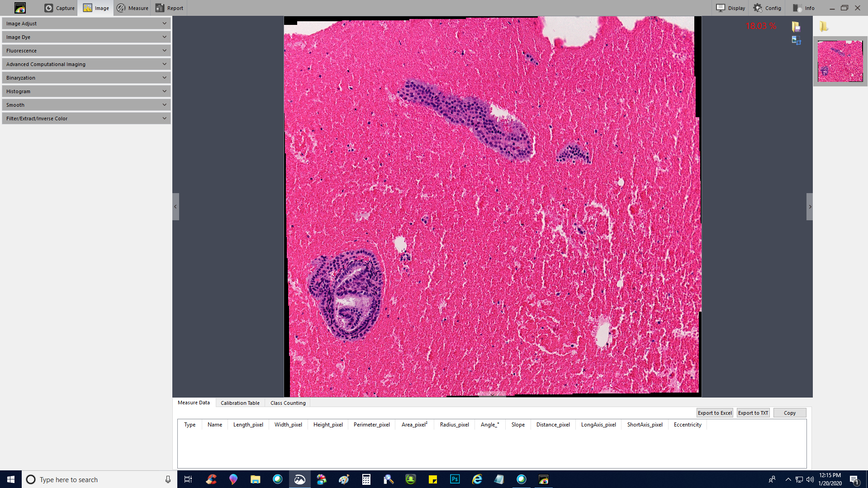Screen dimensions: 868x488
Task: Show the Info panel
Action: pos(804,8)
